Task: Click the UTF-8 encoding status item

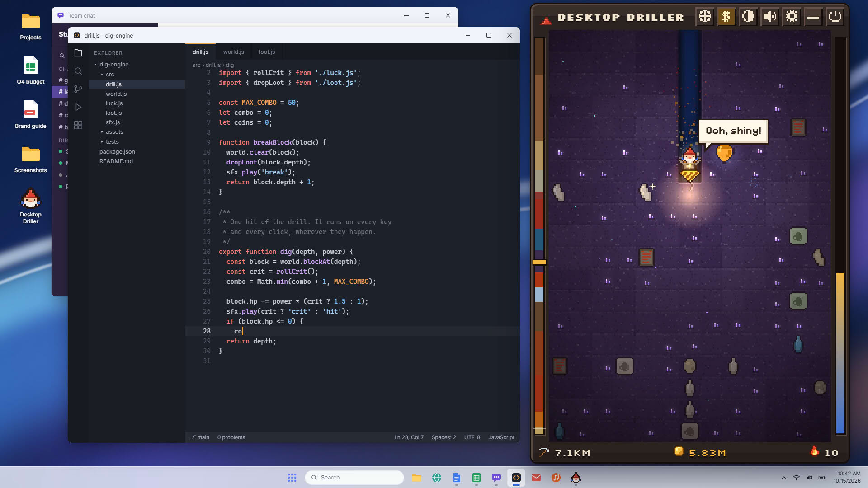Action: (x=472, y=437)
